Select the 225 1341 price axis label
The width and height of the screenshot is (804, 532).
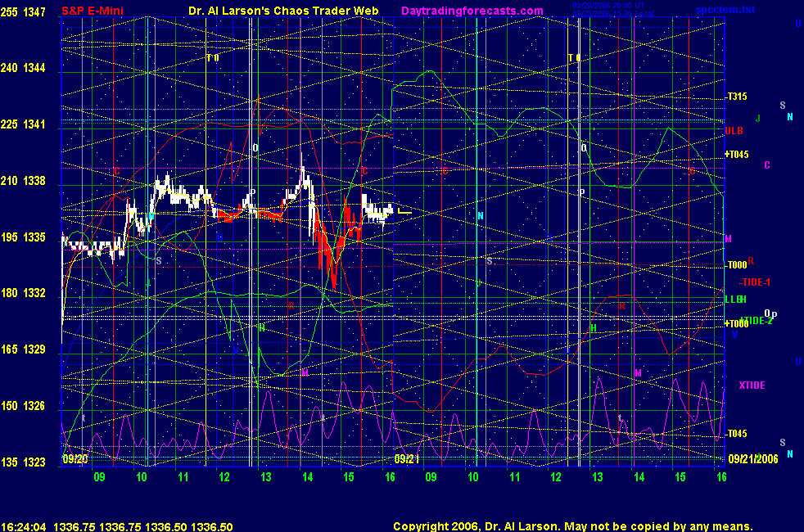pyautogui.click(x=23, y=124)
